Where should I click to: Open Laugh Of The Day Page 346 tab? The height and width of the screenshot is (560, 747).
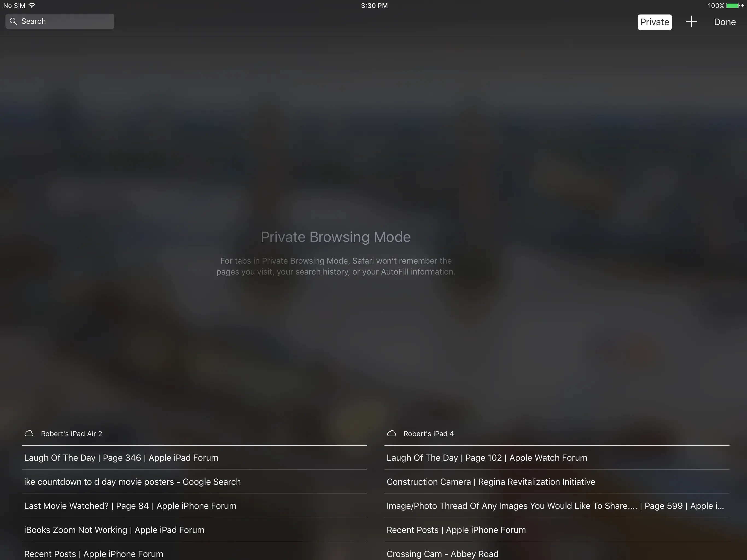click(121, 458)
